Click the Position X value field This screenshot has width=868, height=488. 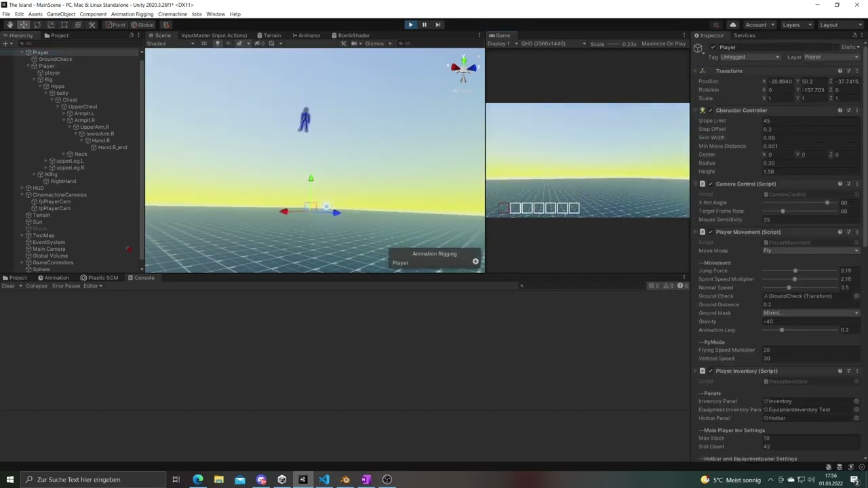(780, 81)
